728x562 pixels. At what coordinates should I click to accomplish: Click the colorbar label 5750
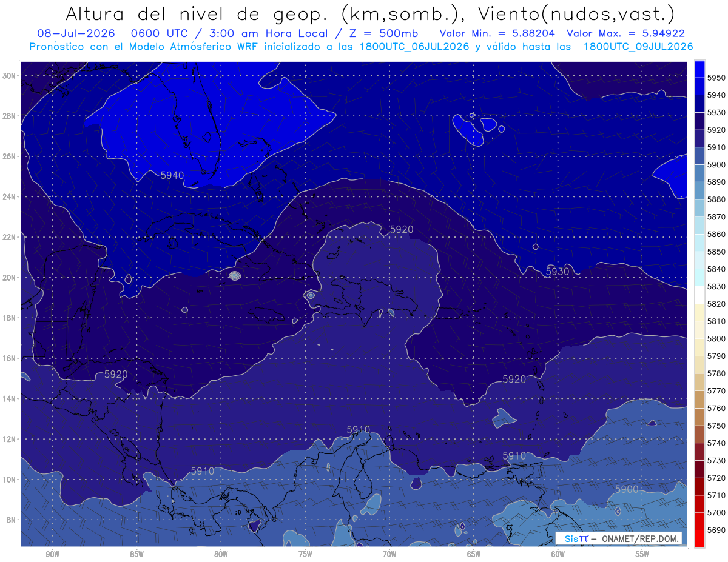[716, 426]
